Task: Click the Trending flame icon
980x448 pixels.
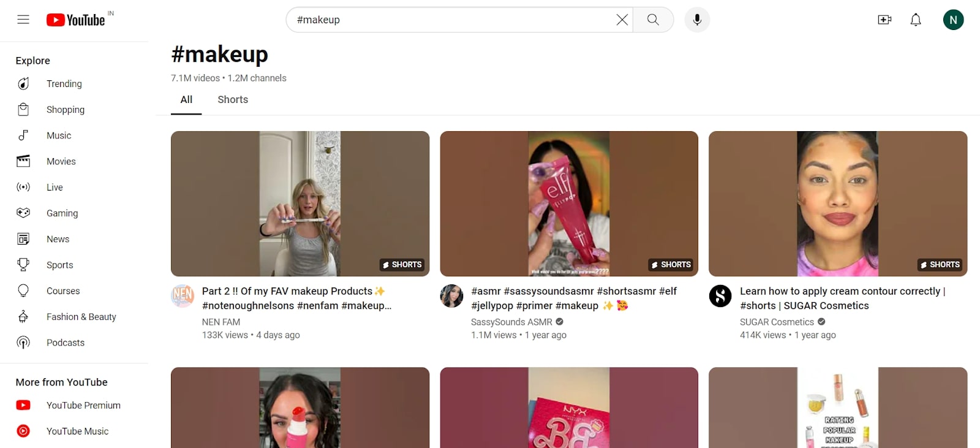Action: [23, 83]
